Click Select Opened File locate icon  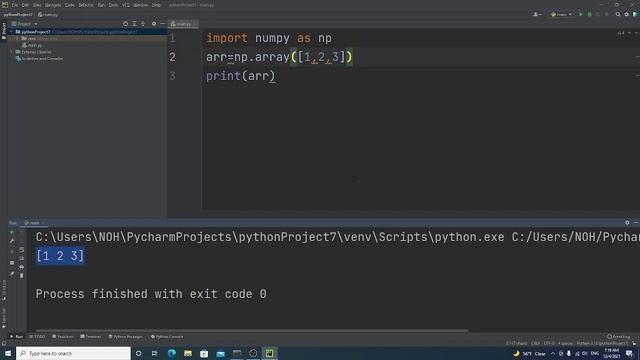click(x=125, y=24)
